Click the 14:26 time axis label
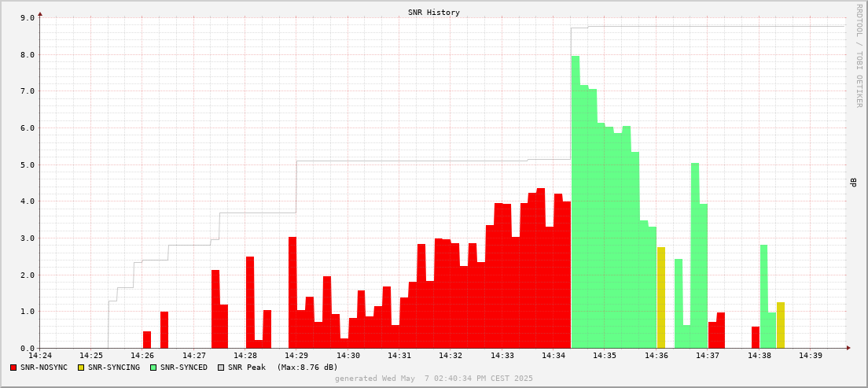This screenshot has height=388, width=868. 142,355
